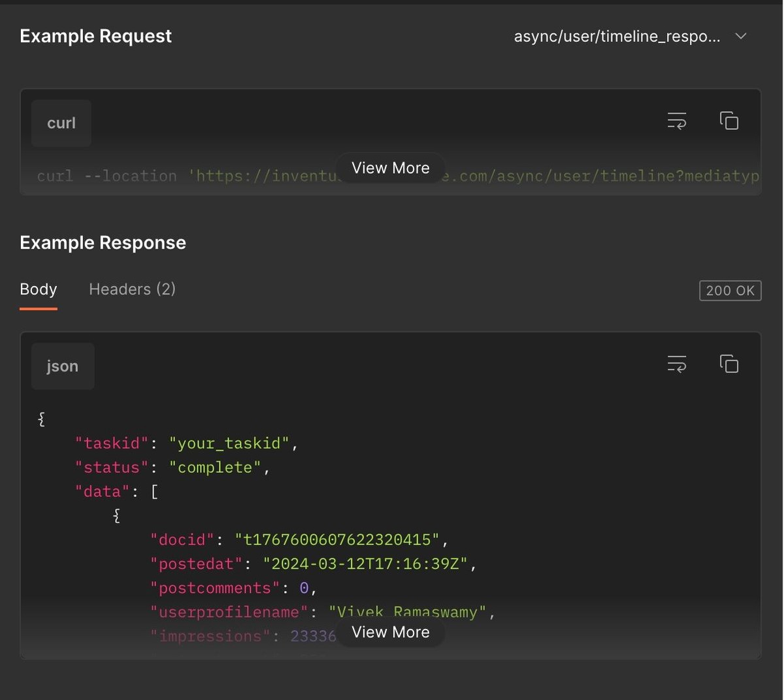This screenshot has width=784, height=700.
Task: Click the json language label
Action: pos(63,366)
